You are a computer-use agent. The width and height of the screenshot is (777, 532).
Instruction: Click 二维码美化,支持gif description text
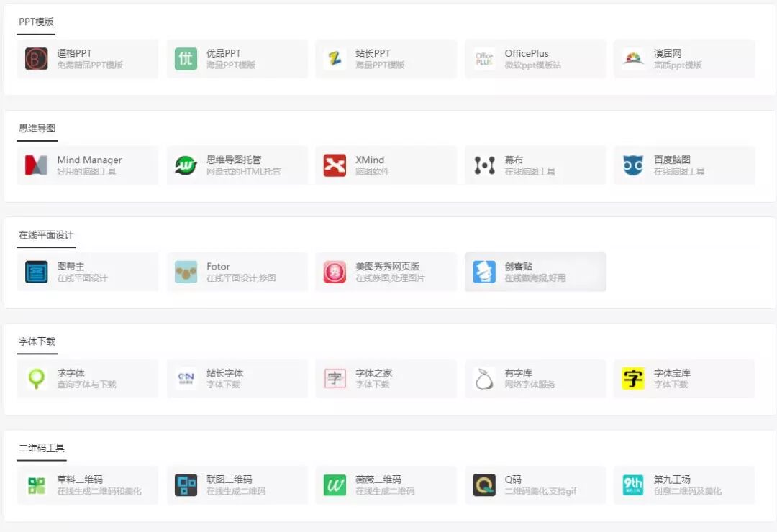click(x=540, y=491)
